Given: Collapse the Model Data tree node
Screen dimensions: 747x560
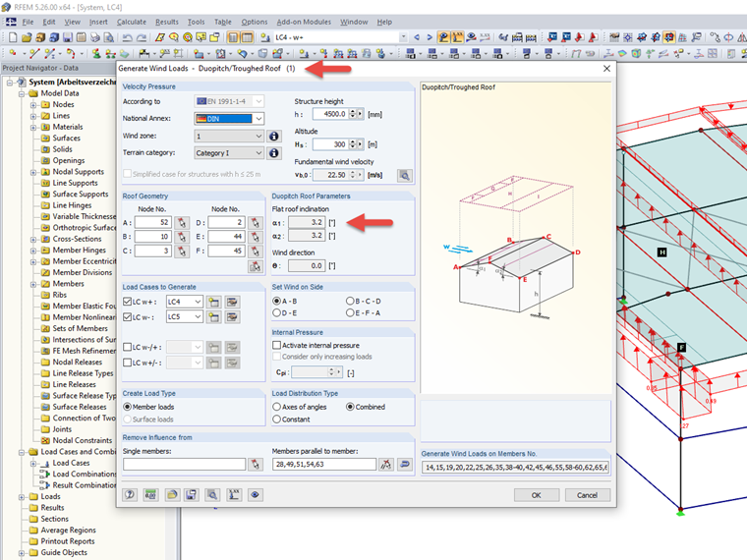Looking at the screenshot, I should click(x=22, y=93).
